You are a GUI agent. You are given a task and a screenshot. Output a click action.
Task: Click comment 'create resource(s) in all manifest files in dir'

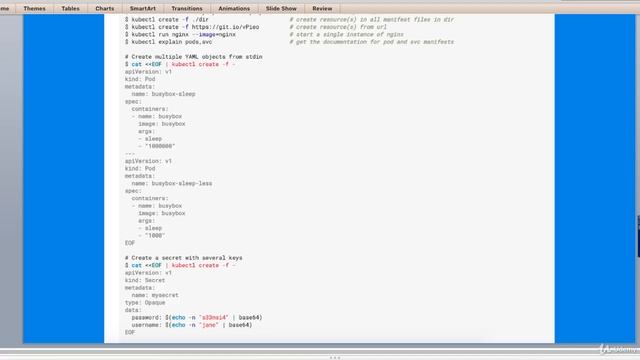(x=371, y=20)
